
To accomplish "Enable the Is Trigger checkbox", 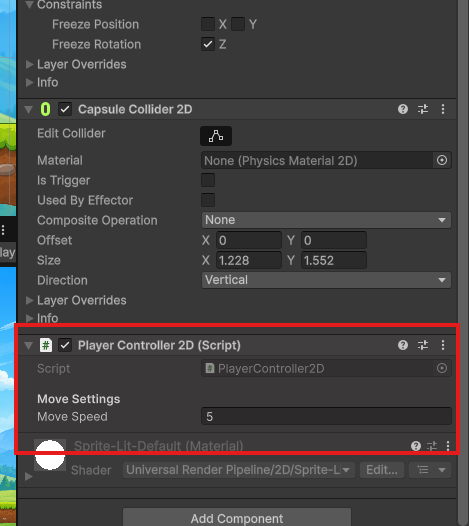I will [208, 180].
